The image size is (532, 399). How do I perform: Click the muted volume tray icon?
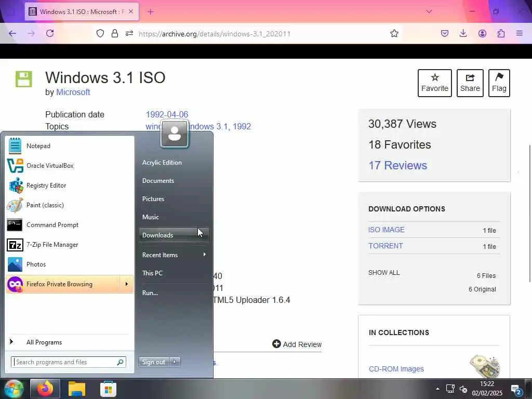pyautogui.click(x=463, y=389)
